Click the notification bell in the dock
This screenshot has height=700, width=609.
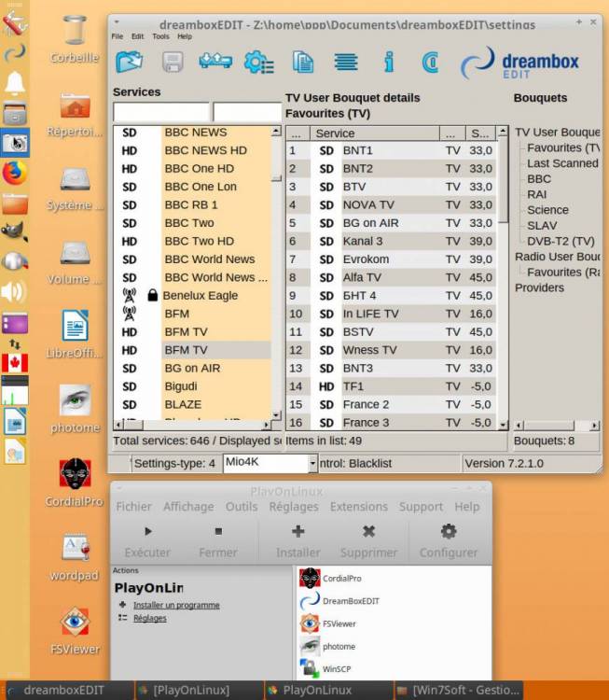pos(14,82)
